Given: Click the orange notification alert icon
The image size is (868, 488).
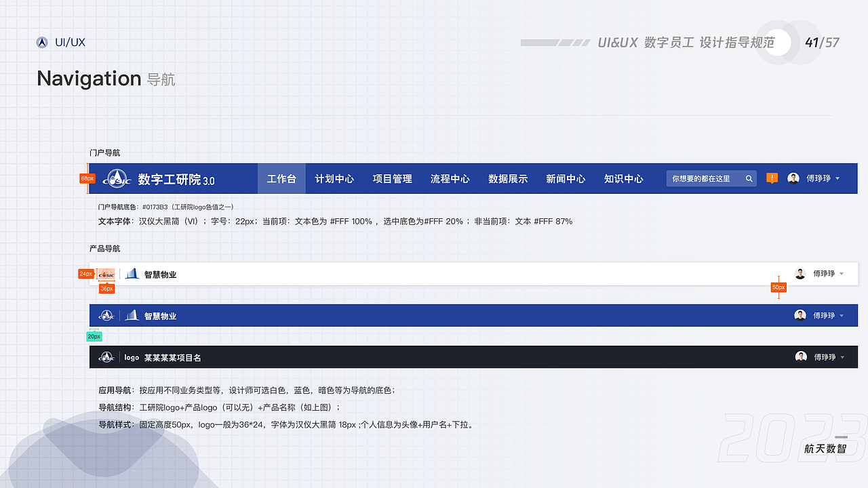Looking at the screenshot, I should coord(772,178).
